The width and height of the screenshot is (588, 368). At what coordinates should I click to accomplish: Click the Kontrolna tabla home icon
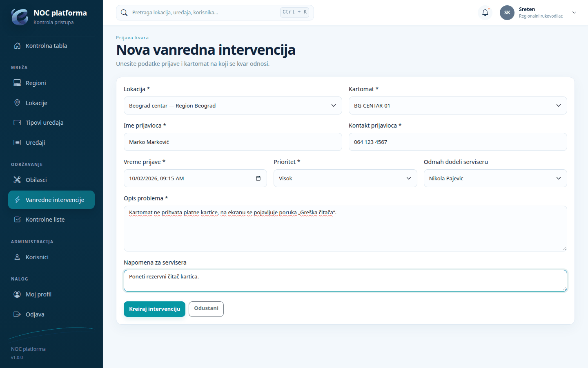coord(17,46)
